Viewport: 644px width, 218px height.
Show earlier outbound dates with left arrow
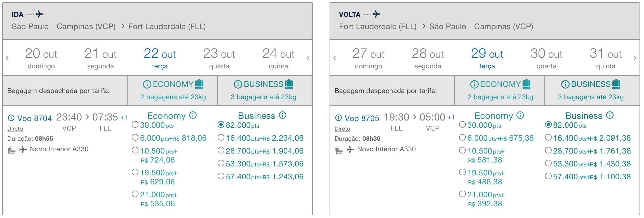tap(7, 58)
